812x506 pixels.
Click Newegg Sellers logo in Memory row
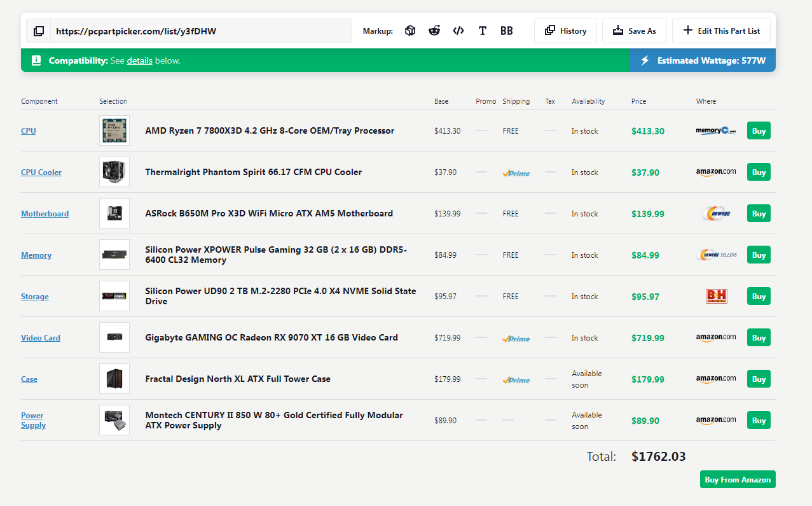[717, 255]
